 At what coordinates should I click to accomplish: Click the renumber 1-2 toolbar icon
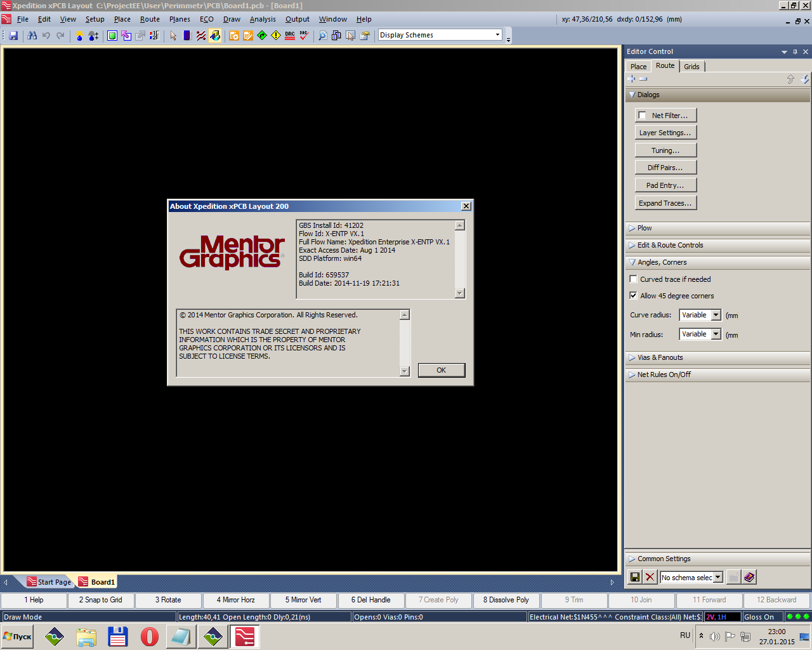pos(154,36)
